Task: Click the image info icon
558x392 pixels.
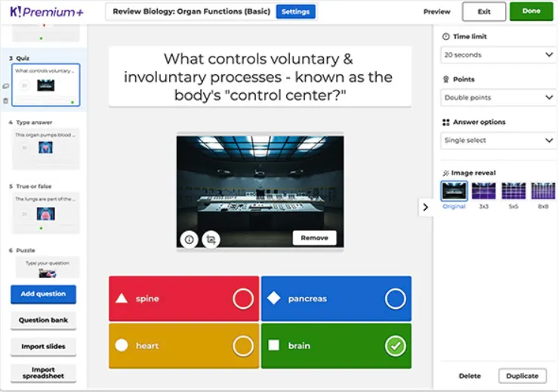Action: click(189, 239)
